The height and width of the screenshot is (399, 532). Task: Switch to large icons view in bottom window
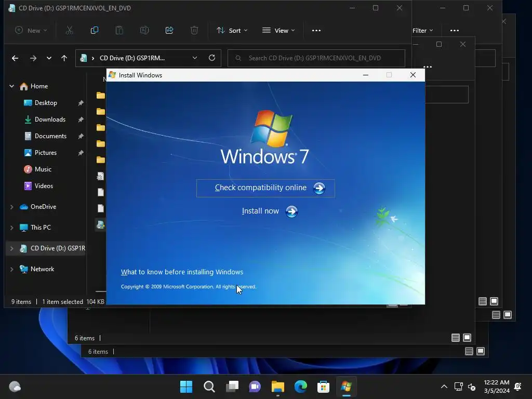(481, 351)
